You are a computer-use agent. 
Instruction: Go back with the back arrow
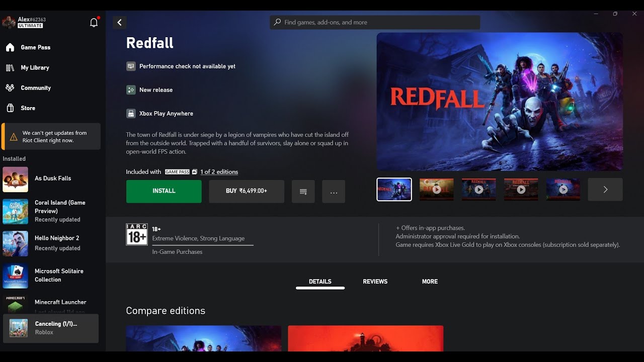pyautogui.click(x=119, y=22)
